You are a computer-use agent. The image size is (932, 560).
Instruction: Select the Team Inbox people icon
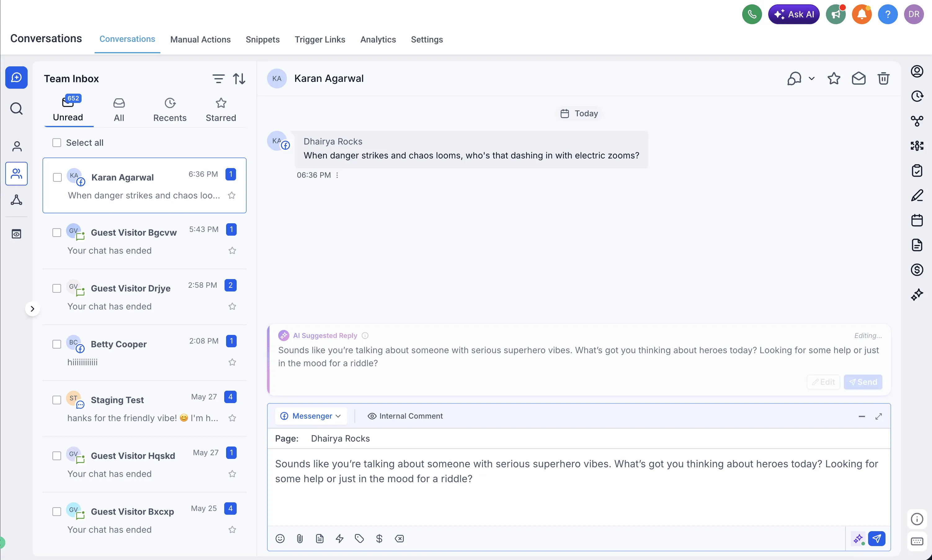tap(16, 174)
